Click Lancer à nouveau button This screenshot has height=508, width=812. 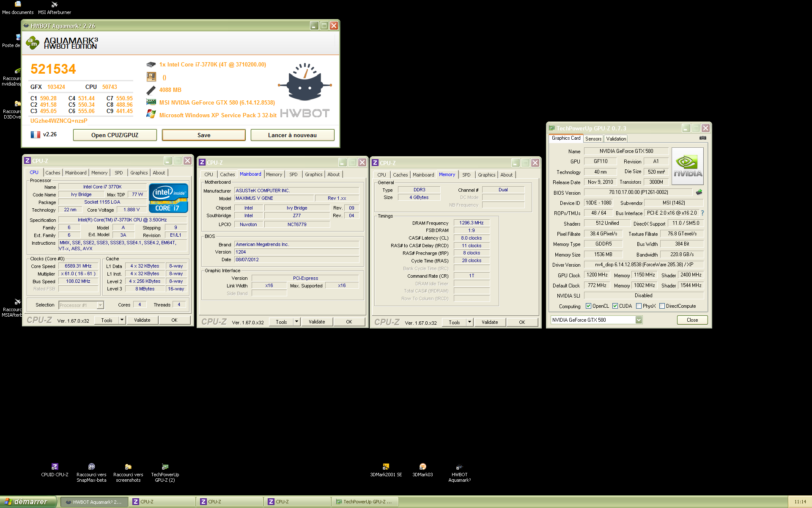[x=292, y=135]
